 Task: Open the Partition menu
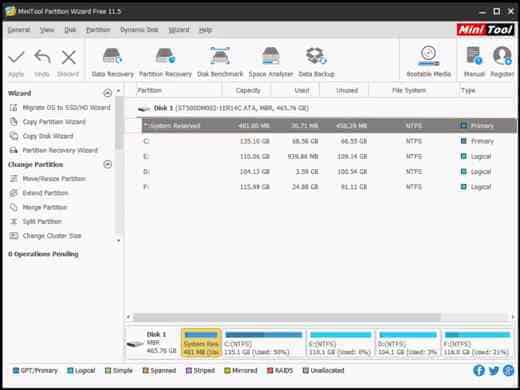(x=98, y=30)
